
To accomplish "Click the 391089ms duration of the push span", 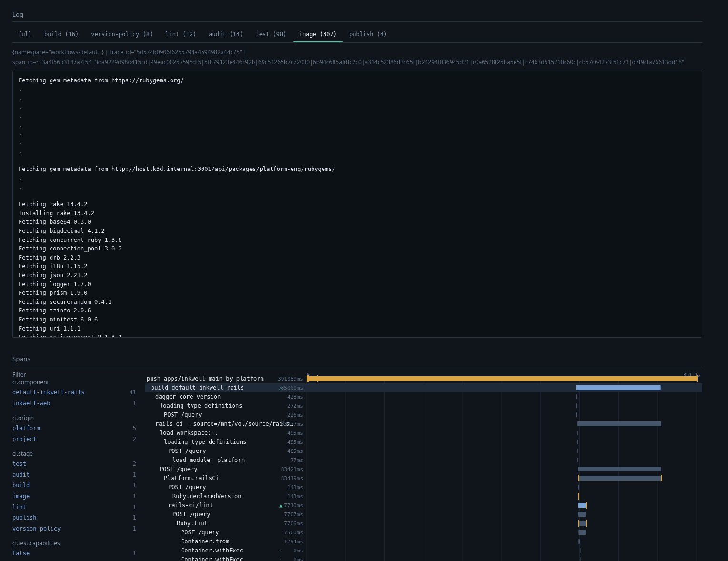I will tap(290, 379).
